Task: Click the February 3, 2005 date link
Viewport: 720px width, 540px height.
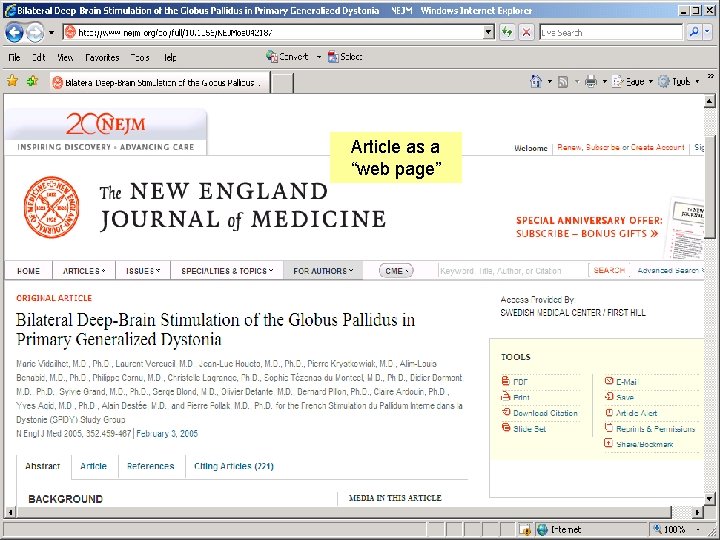Action: (167, 433)
